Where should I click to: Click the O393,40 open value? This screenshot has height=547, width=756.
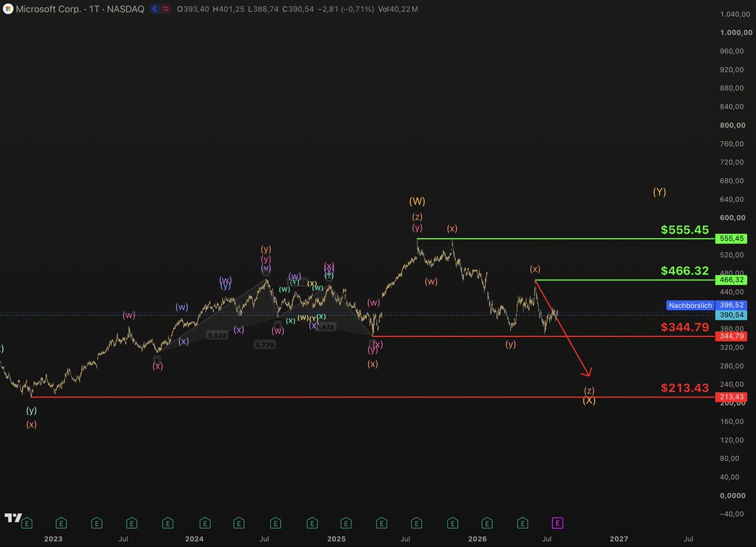click(x=193, y=9)
